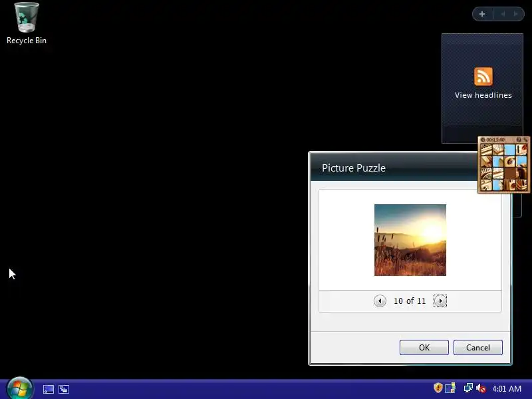Viewport: 532px width, 399px height.
Task: Click Show Desktop quick launch icon
Action: click(48, 389)
